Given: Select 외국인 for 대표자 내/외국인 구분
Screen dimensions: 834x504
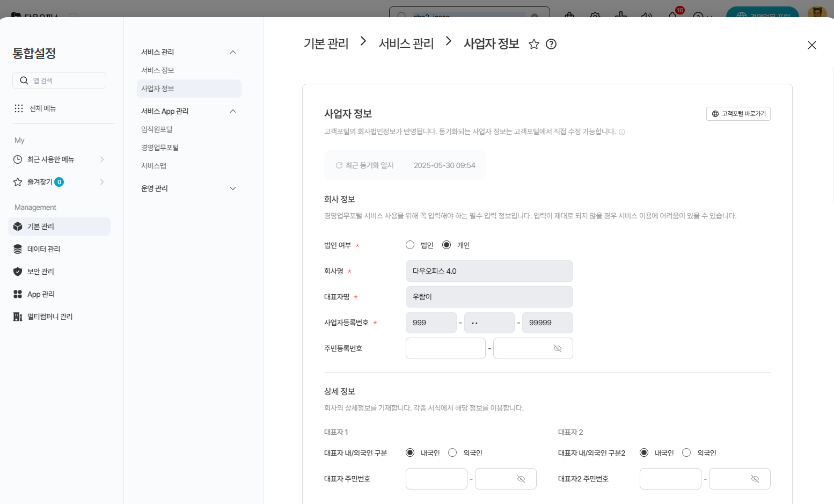Looking at the screenshot, I should [x=452, y=453].
